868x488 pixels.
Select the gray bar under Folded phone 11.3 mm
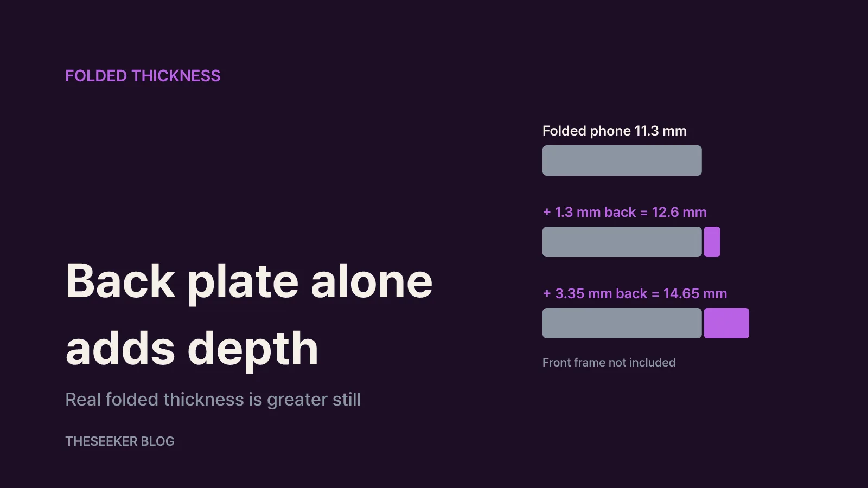622,160
